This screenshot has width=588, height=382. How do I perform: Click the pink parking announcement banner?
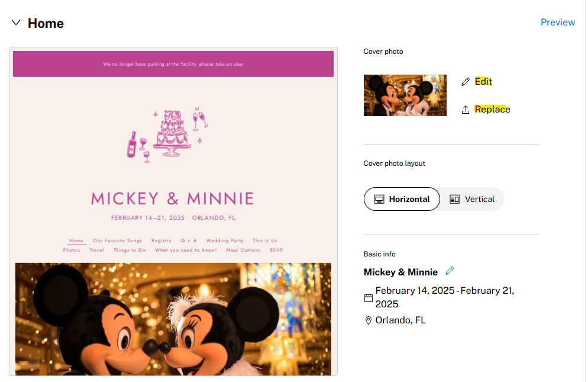click(173, 64)
